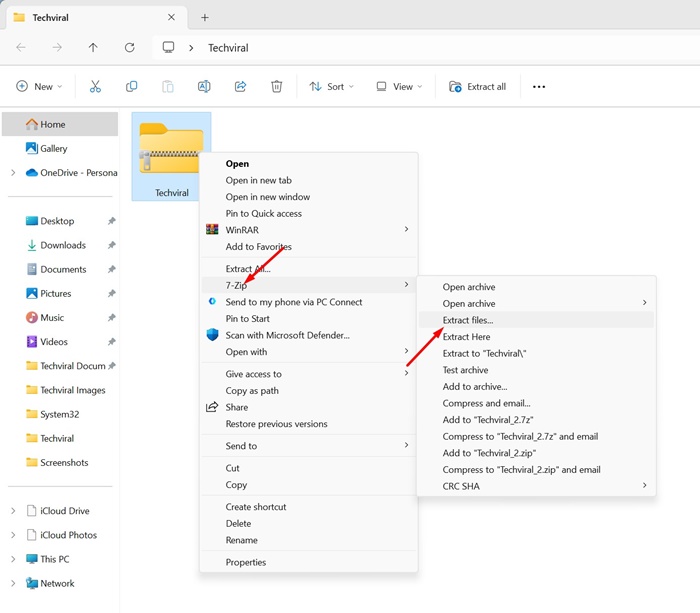
Task: Open the New dropdown button
Action: point(39,87)
